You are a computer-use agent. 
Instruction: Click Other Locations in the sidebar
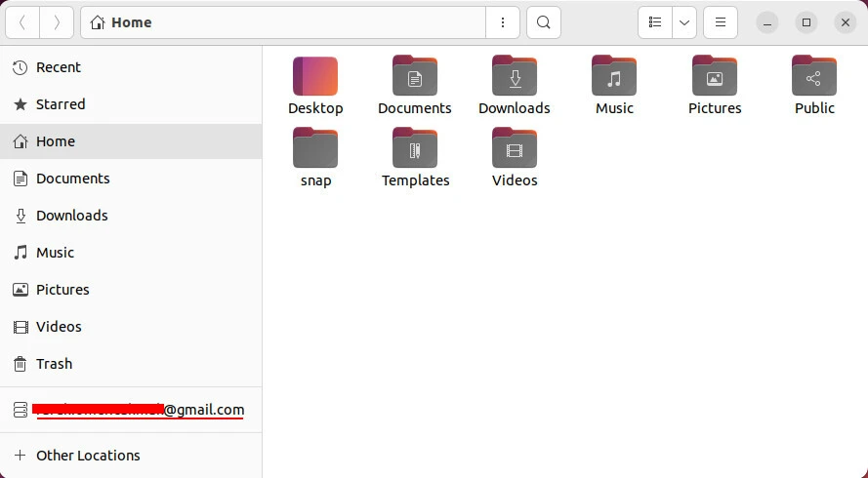tap(88, 456)
